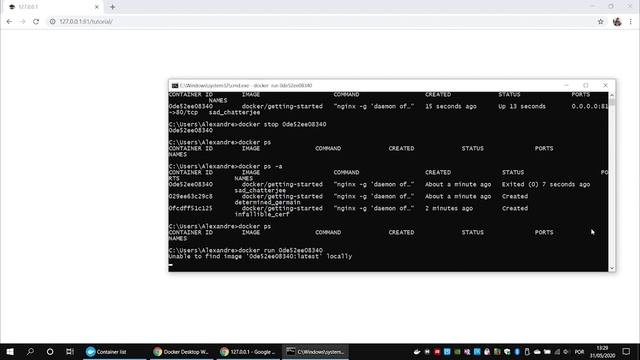Image resolution: width=640 pixels, height=360 pixels.
Task: Select the 127.0.0.1 browser tab
Action: point(53,7)
